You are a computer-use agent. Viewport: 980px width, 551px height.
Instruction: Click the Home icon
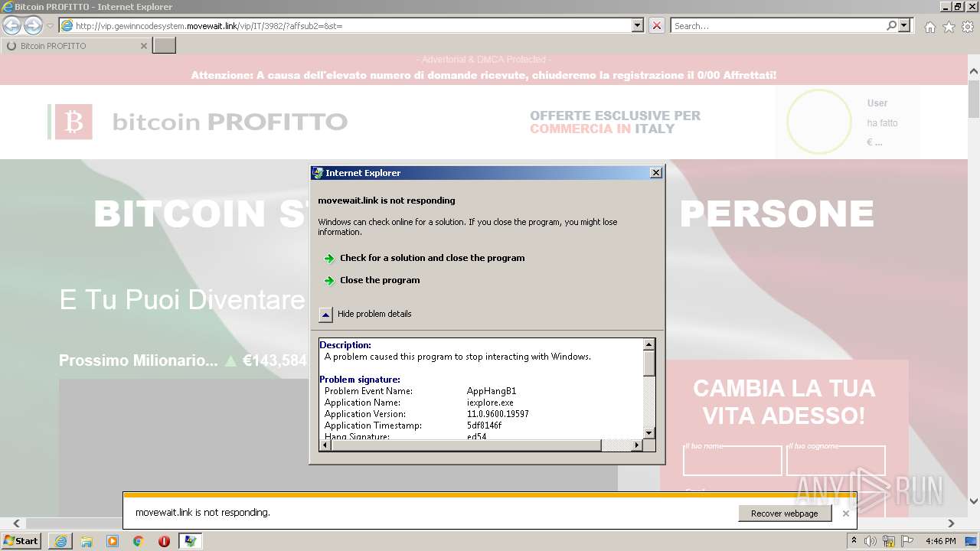(929, 27)
